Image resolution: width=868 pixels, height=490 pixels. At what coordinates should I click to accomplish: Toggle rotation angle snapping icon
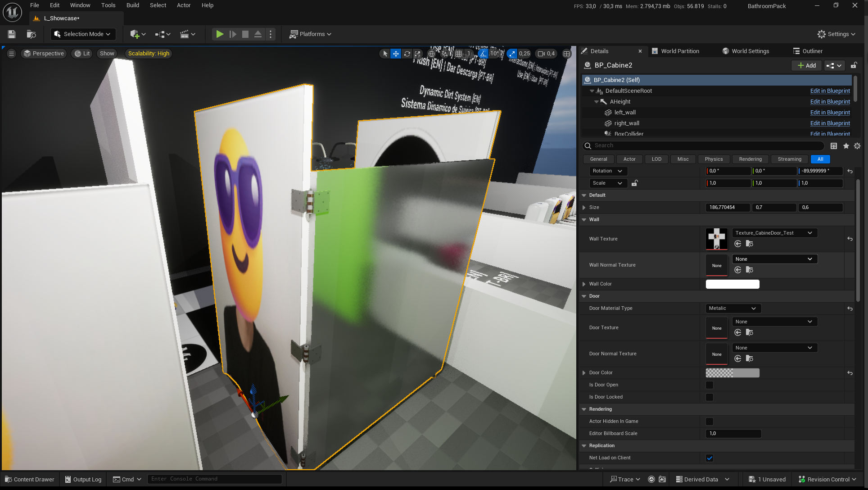coord(483,54)
